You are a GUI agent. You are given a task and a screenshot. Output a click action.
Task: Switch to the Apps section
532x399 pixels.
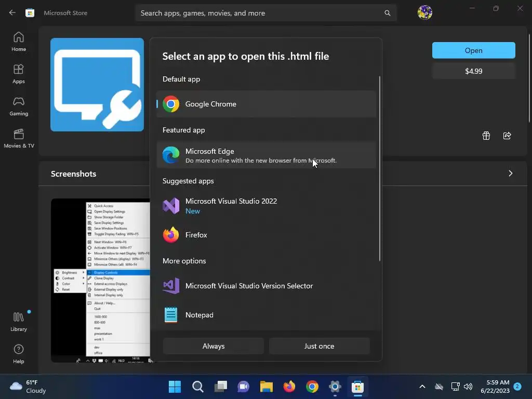pos(19,74)
